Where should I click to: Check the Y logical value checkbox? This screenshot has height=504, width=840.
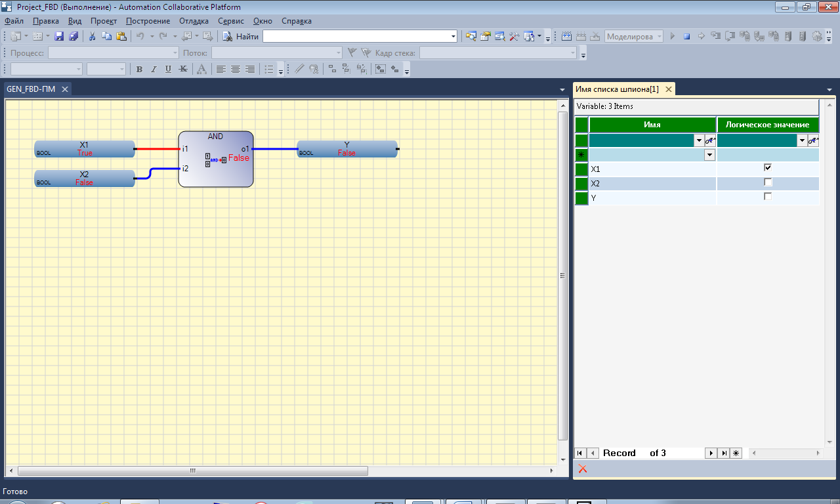(768, 197)
